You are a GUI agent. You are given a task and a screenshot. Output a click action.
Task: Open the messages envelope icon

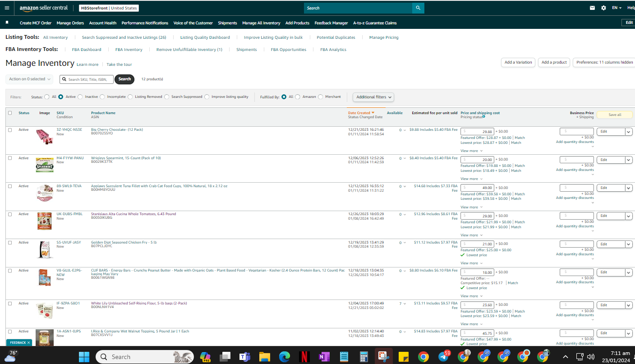(592, 8)
